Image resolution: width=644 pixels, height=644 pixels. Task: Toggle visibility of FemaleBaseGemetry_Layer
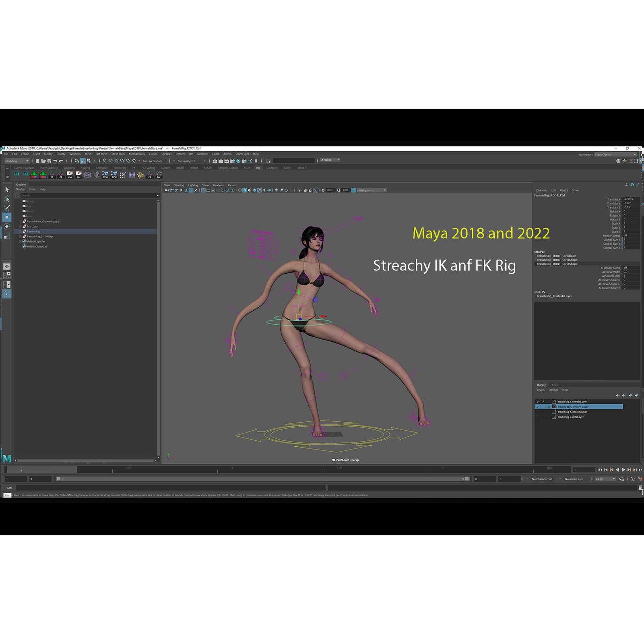pos(538,407)
